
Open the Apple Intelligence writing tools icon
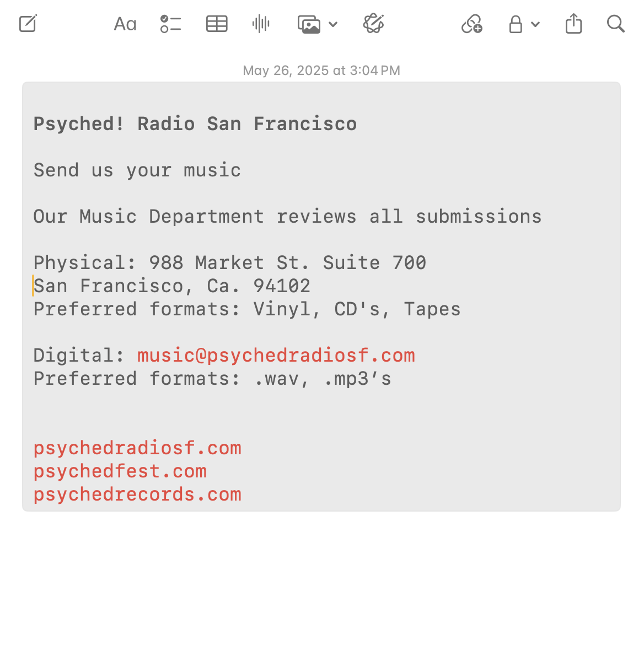coord(373,24)
